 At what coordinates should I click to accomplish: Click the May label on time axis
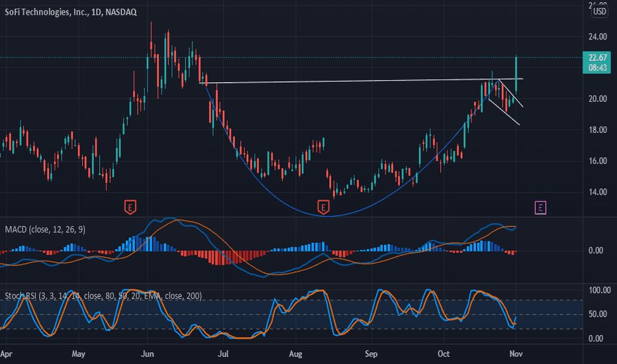coord(78,354)
